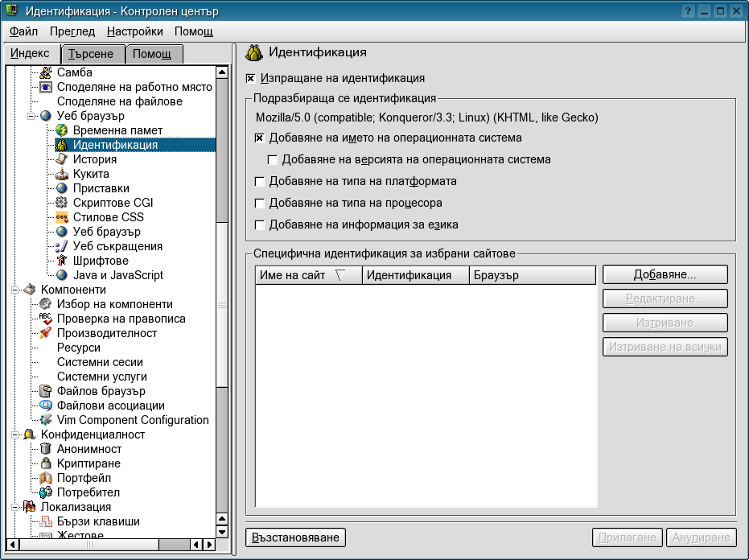
Task: Click the Кукита cookie icon in the tree
Action: 62,174
